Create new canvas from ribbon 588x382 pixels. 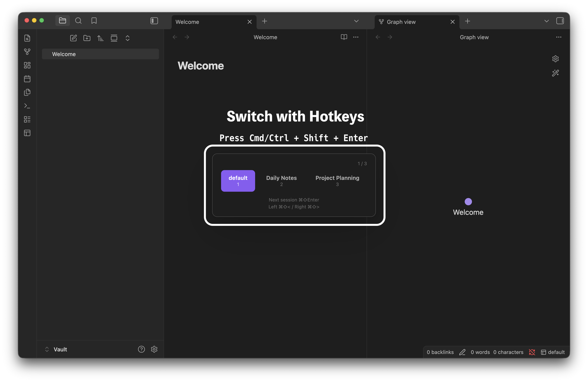(27, 65)
